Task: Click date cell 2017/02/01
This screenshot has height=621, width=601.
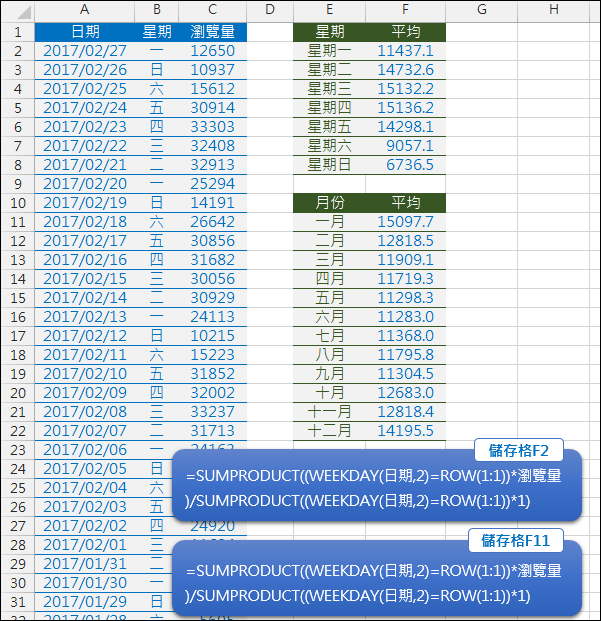Action: [x=85, y=545]
